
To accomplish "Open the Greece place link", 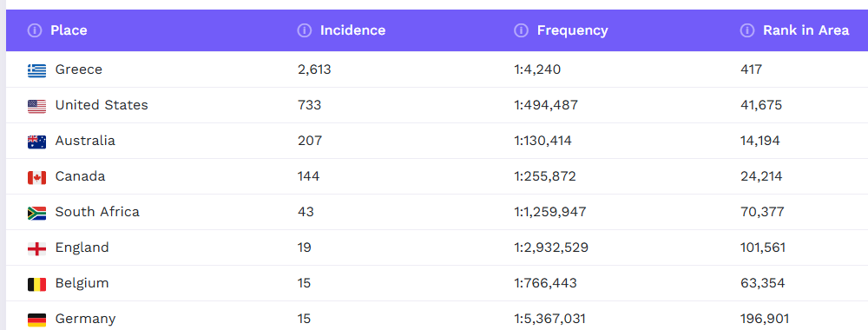I will coord(79,69).
